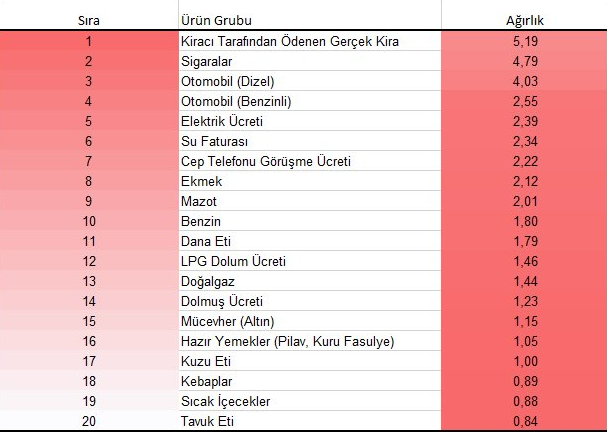Screen dimensions: 607x432
Task: Click the Dana Eti cell
Action: pyautogui.click(x=310, y=242)
